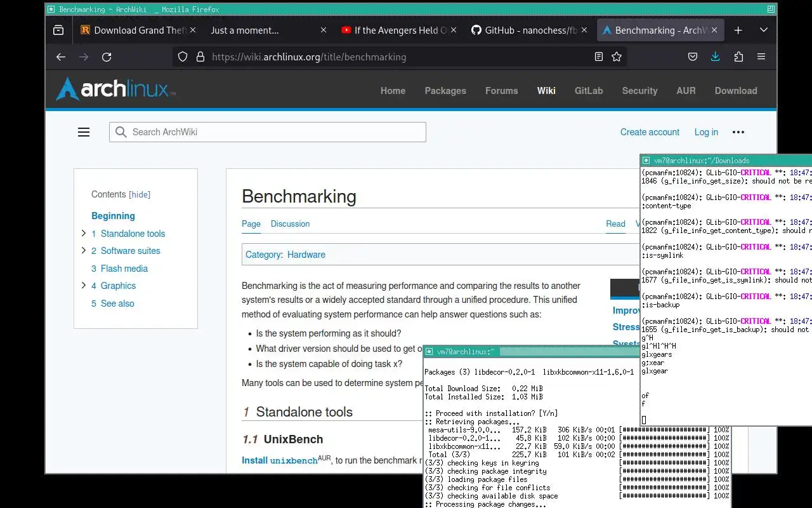Open Packages in Arch navigation
812x508 pixels.
coord(445,91)
